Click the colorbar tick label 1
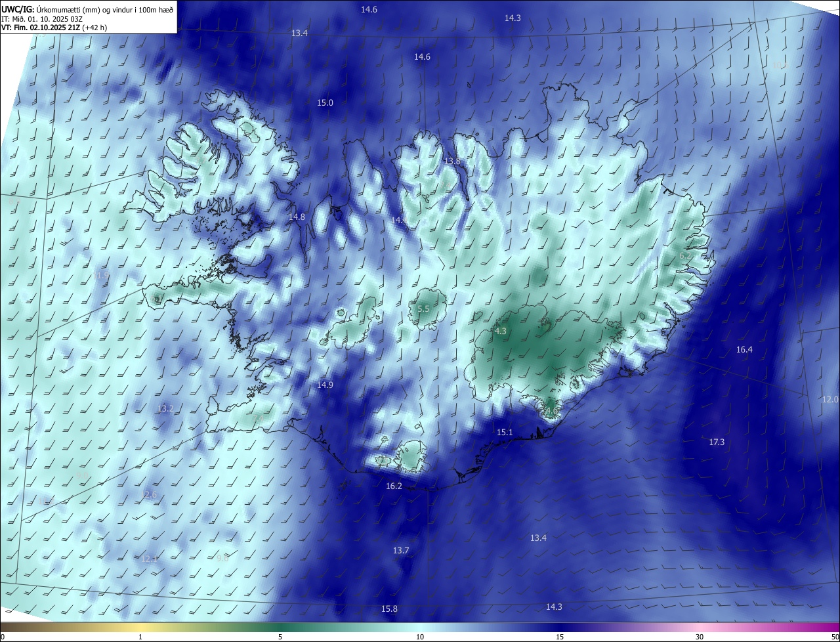Screen dimensions: 840x642 (140, 637)
